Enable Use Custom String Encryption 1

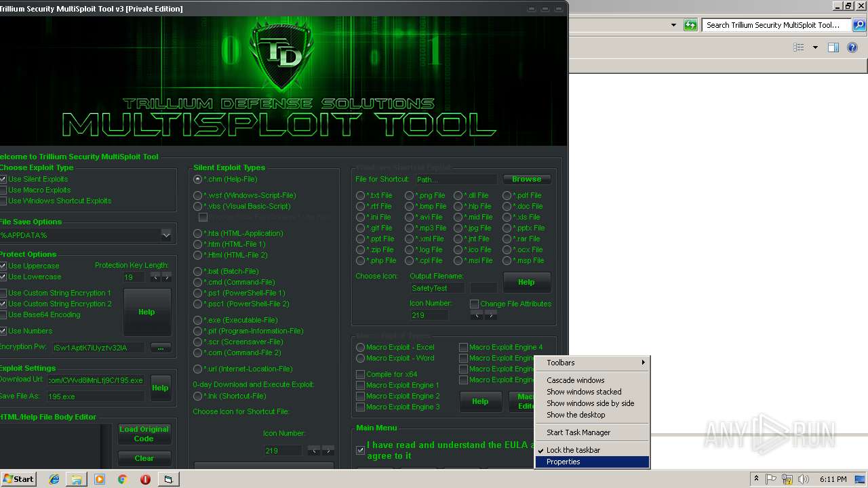3,293
